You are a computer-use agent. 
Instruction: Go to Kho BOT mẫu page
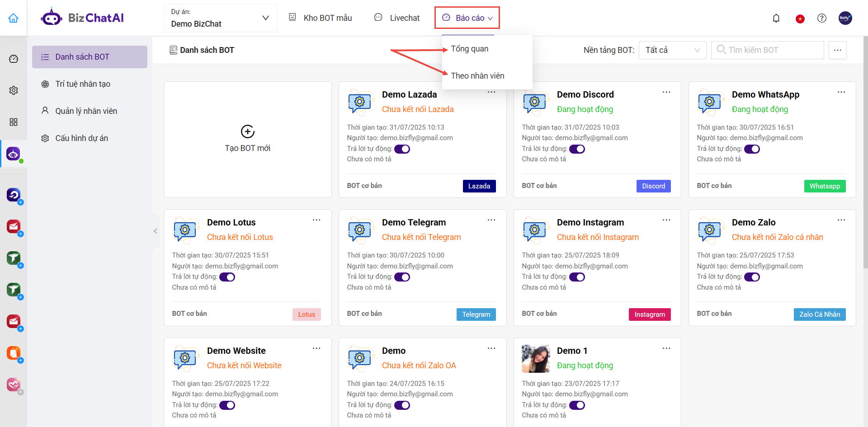point(321,18)
